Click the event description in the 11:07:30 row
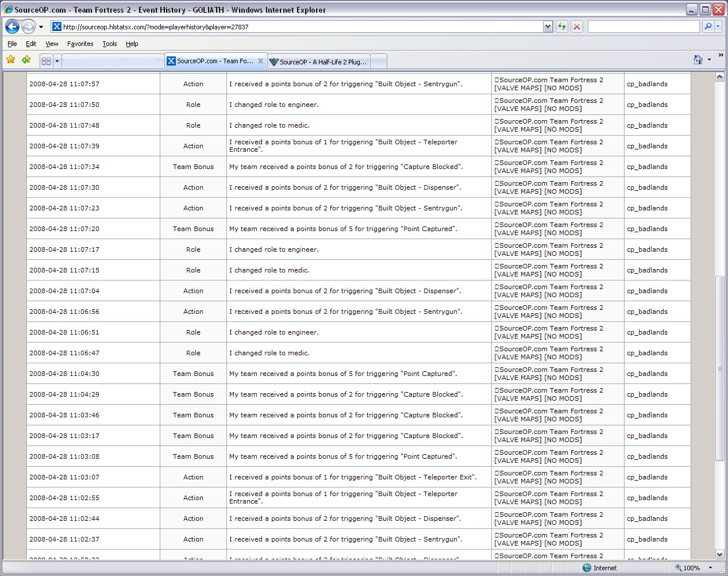 [345, 187]
